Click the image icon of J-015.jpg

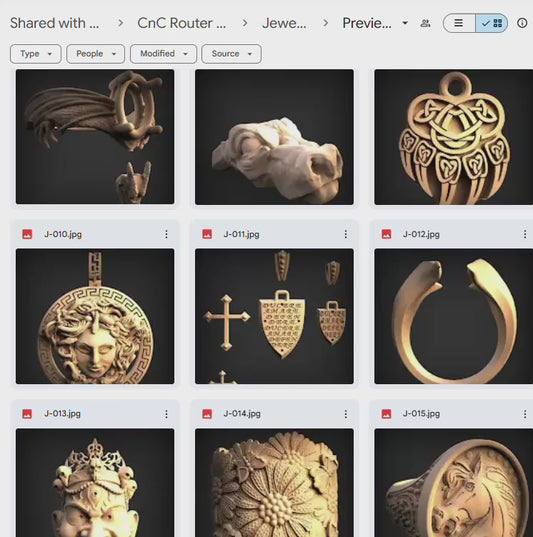tap(386, 414)
